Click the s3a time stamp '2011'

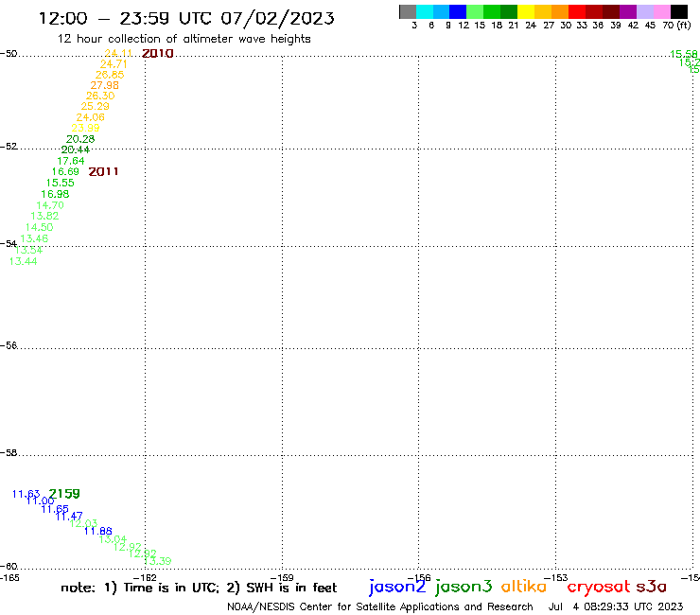click(x=103, y=172)
